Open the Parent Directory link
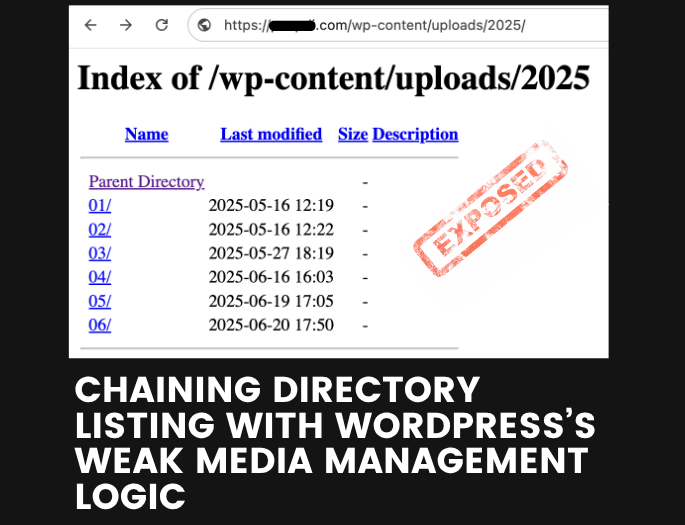Image resolution: width=685 pixels, height=525 pixels. (146, 182)
